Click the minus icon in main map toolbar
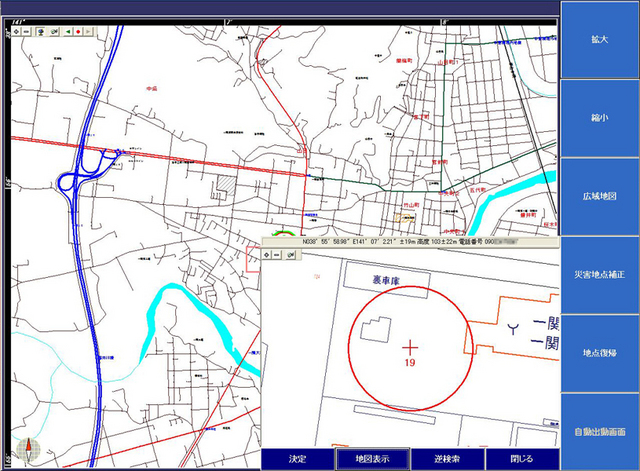Viewport: 640px width, 471px height. (x=27, y=31)
